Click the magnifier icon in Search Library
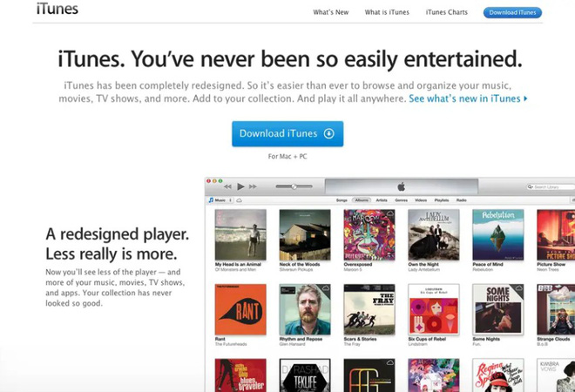Screen dimensions: 575x392 tap(530, 187)
